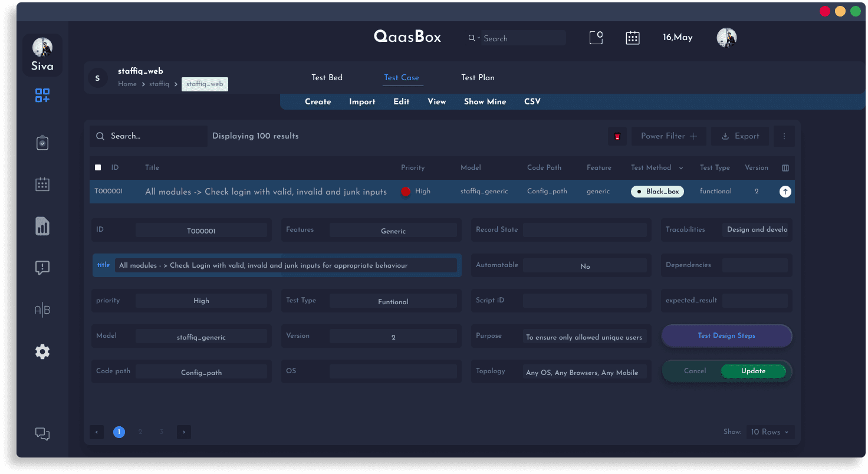Open the Show 10 Rows dropdown
Image resolution: width=868 pixels, height=474 pixels.
[x=770, y=432]
